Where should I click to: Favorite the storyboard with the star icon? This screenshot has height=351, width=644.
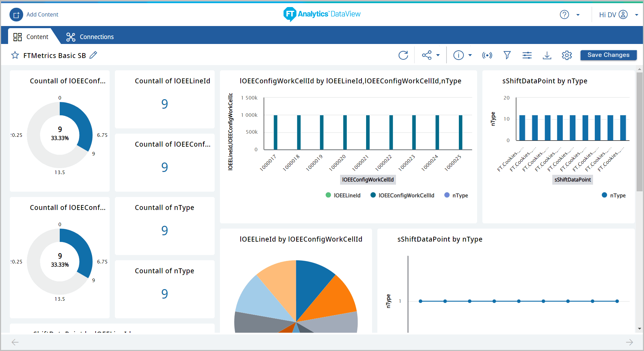15,55
